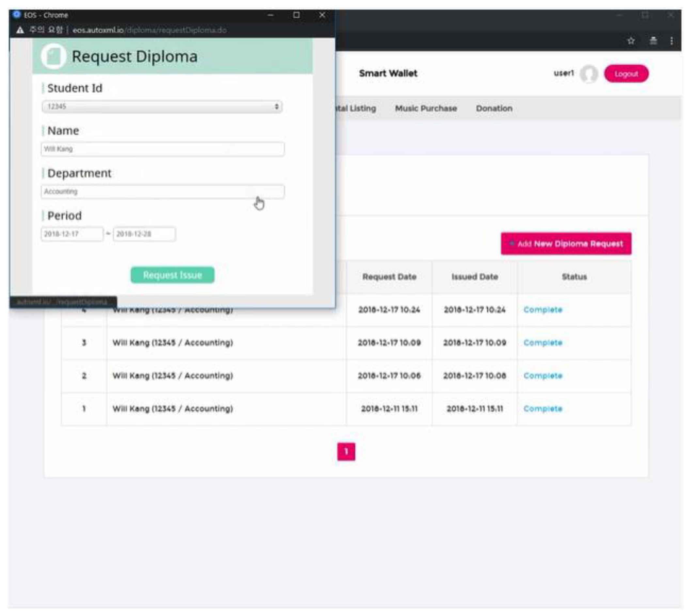Viewport: 692px width, 616px height.
Task: Click the Name input field
Action: coord(163,149)
